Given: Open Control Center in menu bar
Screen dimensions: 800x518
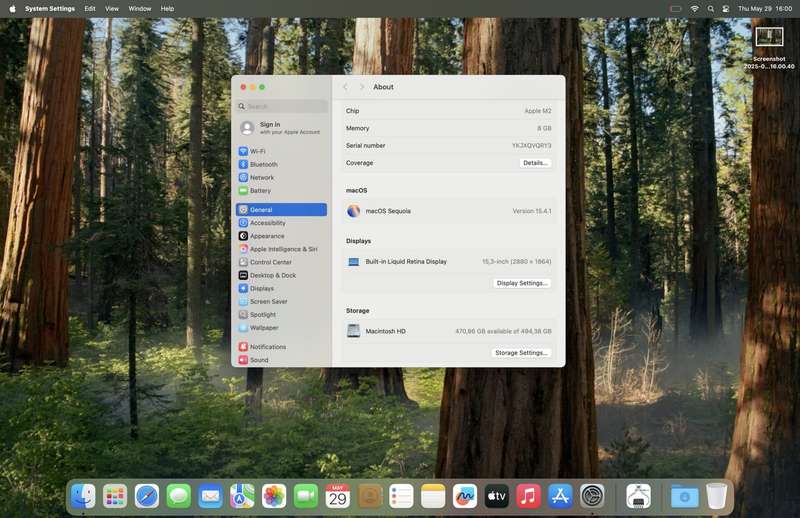Looking at the screenshot, I should pyautogui.click(x=726, y=9).
